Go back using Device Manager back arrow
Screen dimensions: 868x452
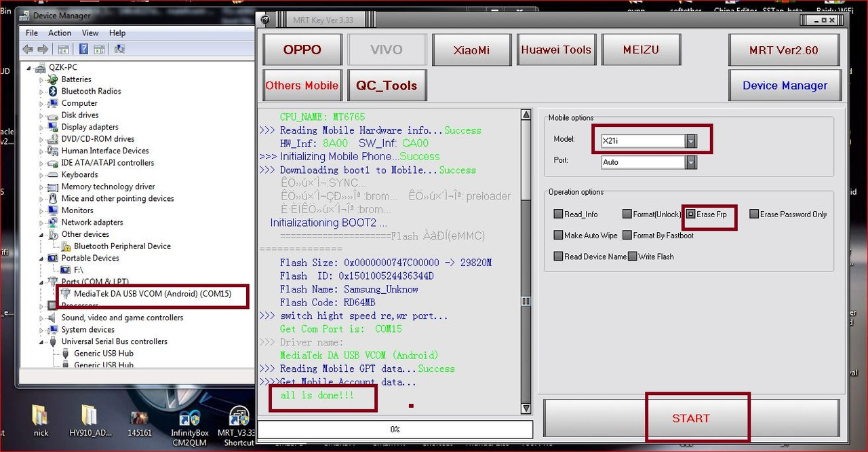(28, 49)
